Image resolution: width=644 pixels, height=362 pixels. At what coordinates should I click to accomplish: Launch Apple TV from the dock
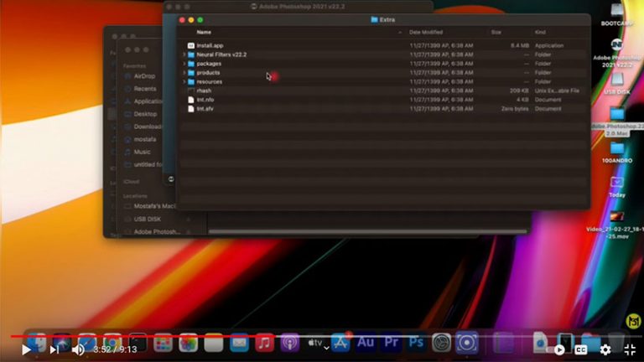click(x=315, y=343)
